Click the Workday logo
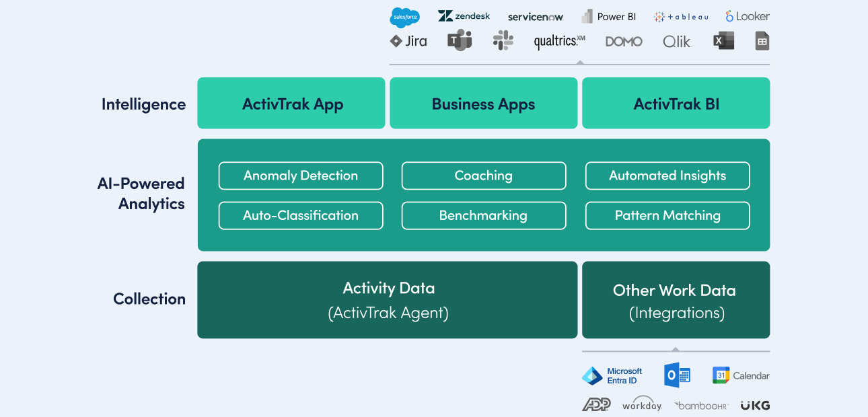The image size is (868, 417). tap(642, 404)
